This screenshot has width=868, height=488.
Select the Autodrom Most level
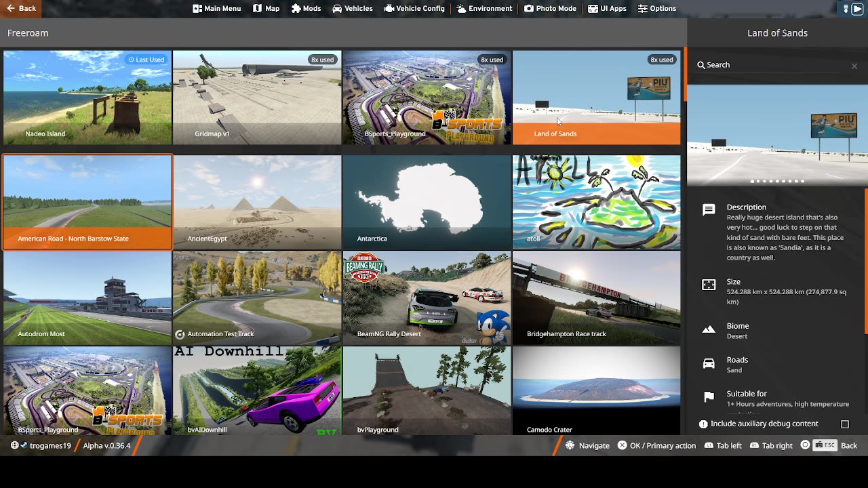tap(87, 298)
